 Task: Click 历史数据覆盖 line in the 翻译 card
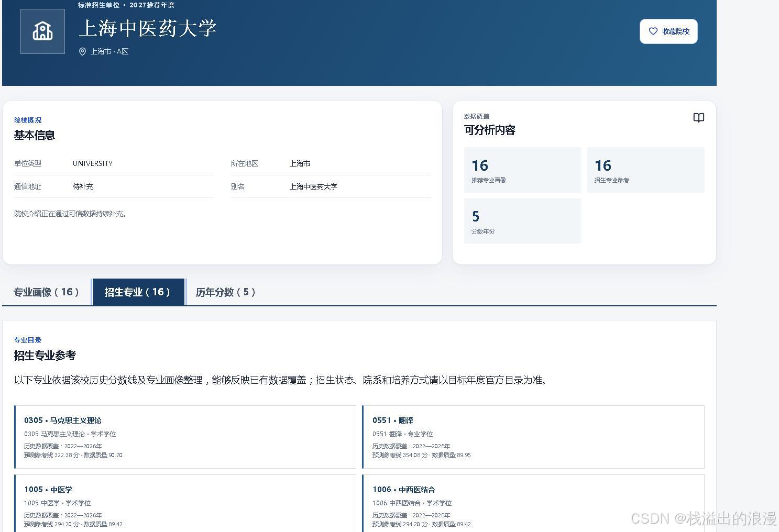[x=411, y=447]
